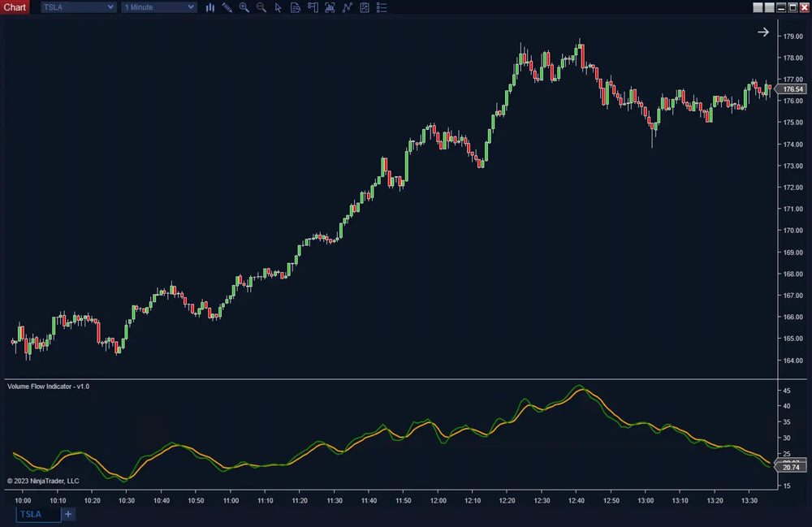The height and width of the screenshot is (527, 812).
Task: Open chart Properties icon
Action: pos(364,7)
